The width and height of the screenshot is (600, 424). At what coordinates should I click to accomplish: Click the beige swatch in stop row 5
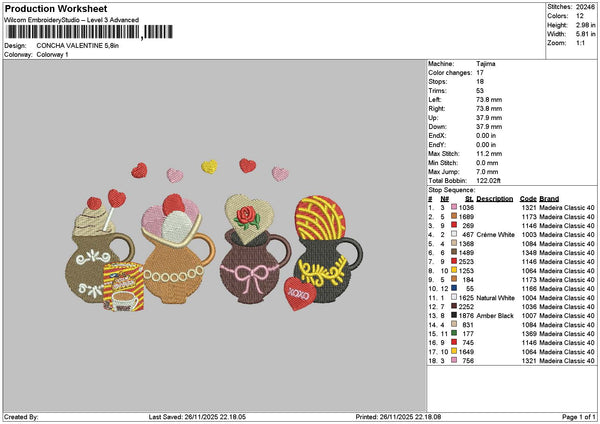pyautogui.click(x=454, y=243)
